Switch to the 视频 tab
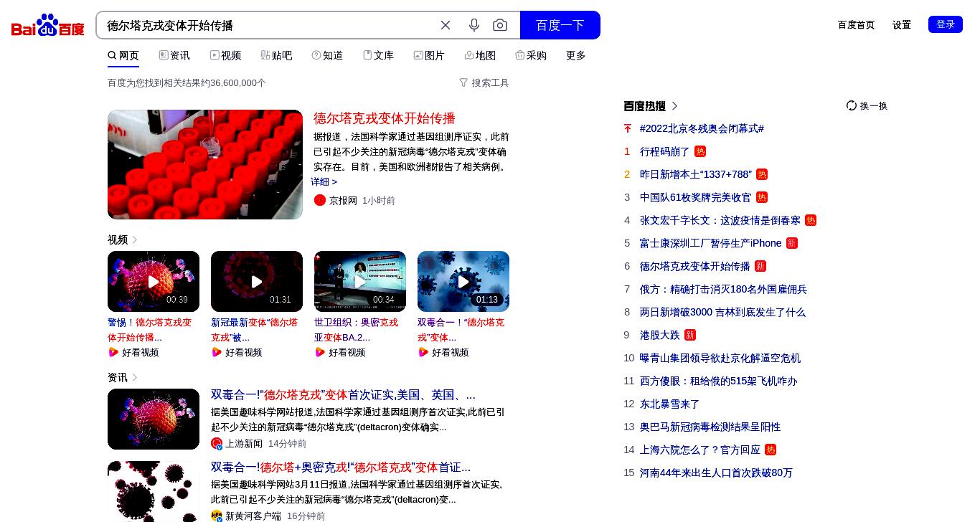The width and height of the screenshot is (980, 522). 225,55
